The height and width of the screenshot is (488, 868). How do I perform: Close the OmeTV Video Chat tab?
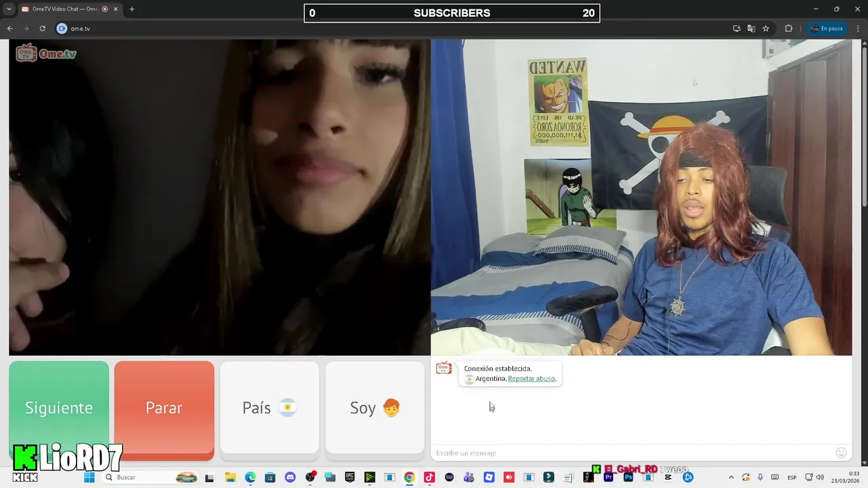(x=115, y=9)
